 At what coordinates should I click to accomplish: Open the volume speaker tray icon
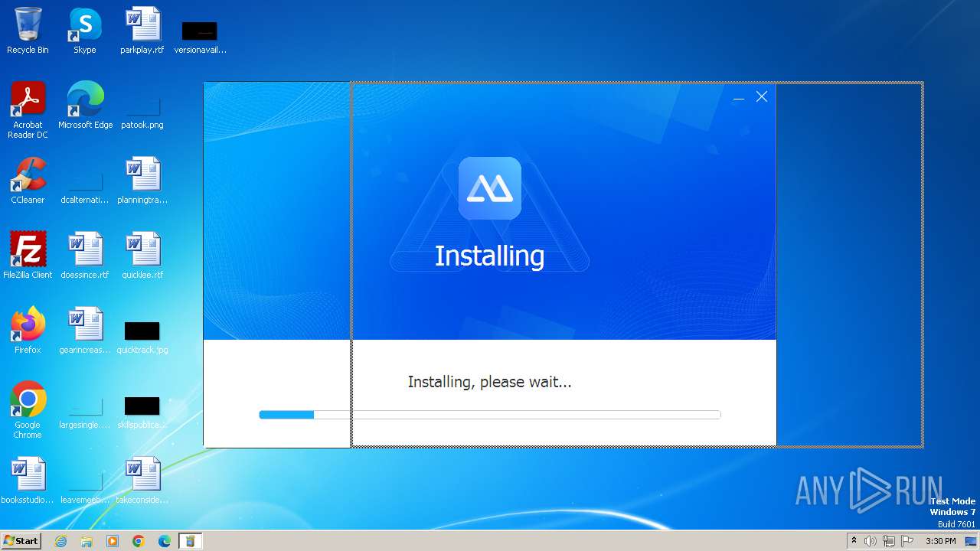(x=871, y=541)
